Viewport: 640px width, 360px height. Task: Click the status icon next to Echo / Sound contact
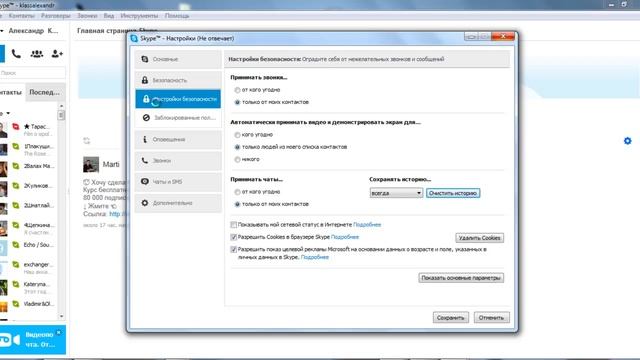coord(16,245)
